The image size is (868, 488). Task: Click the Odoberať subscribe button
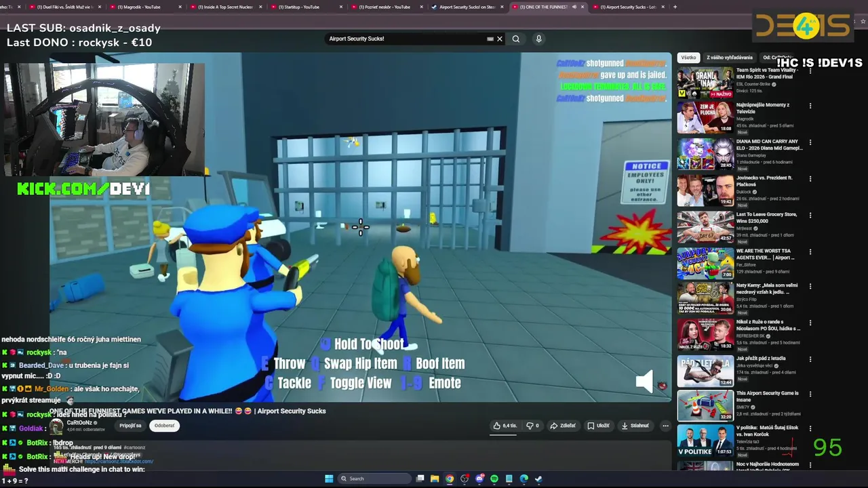pyautogui.click(x=164, y=426)
